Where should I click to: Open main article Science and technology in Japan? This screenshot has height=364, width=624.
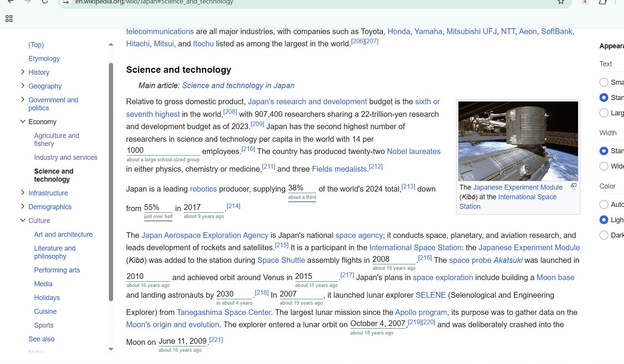tap(238, 85)
